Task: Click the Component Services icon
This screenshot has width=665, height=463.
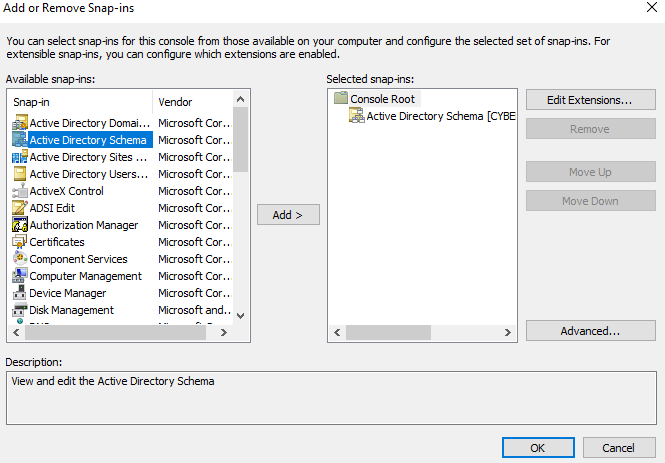Action: (x=20, y=259)
